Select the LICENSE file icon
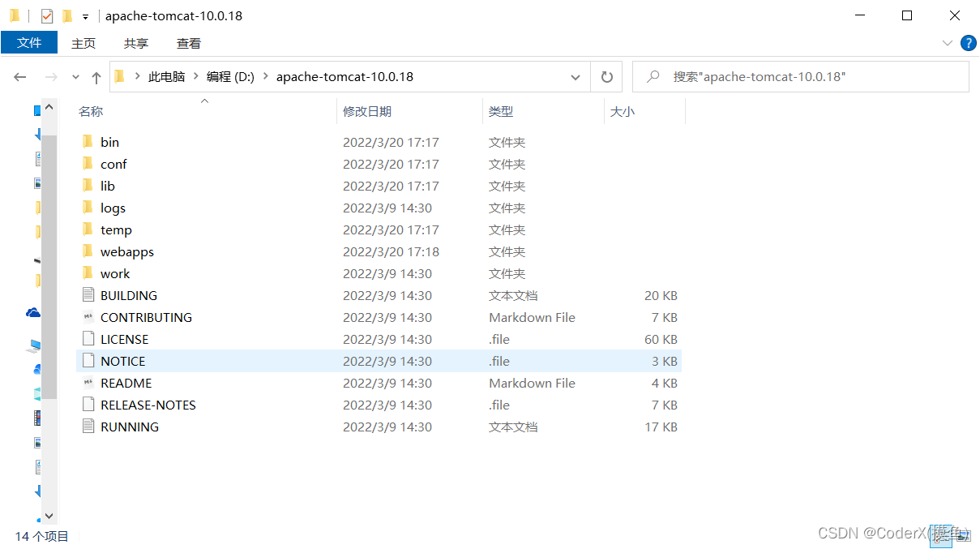The width and height of the screenshot is (980, 549). [88, 338]
